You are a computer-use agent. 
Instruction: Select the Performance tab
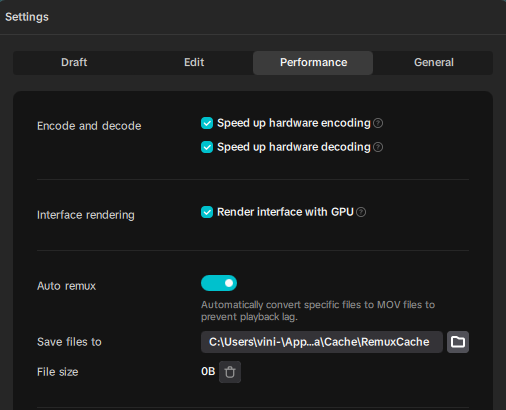pyautogui.click(x=313, y=63)
